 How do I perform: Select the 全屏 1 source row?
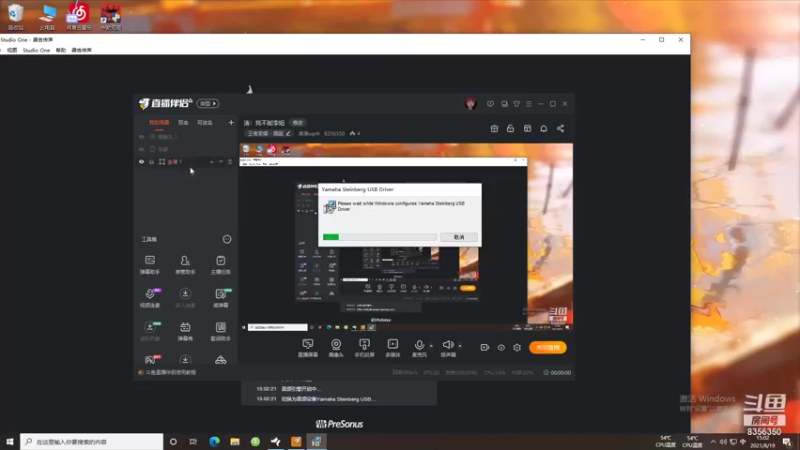(x=187, y=162)
